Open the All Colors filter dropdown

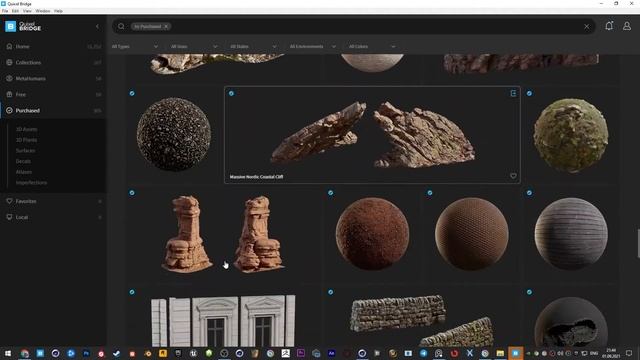coord(372,47)
